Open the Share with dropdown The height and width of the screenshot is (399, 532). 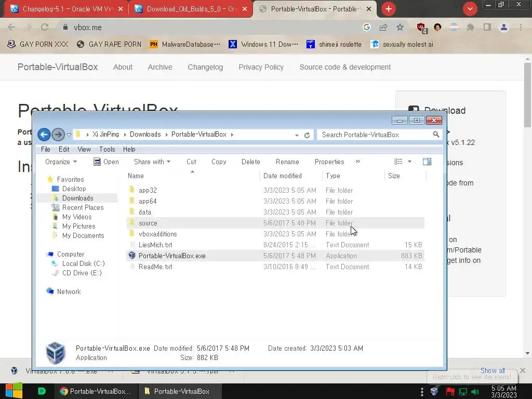click(x=152, y=162)
